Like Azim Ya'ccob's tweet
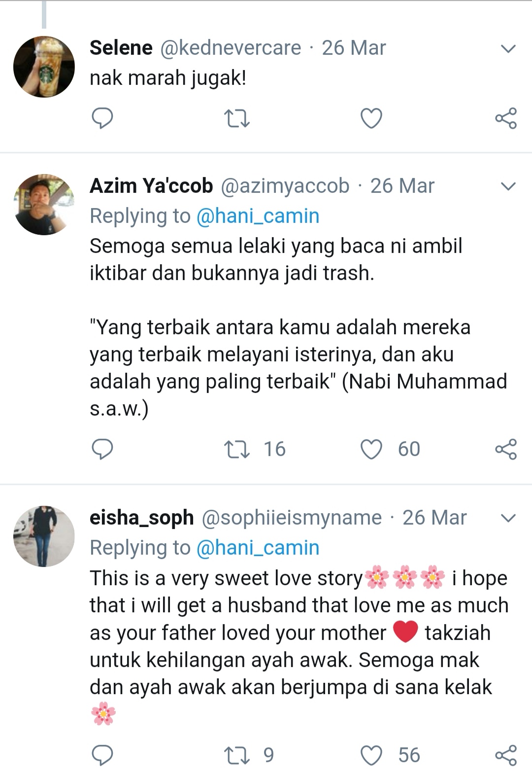 click(371, 449)
